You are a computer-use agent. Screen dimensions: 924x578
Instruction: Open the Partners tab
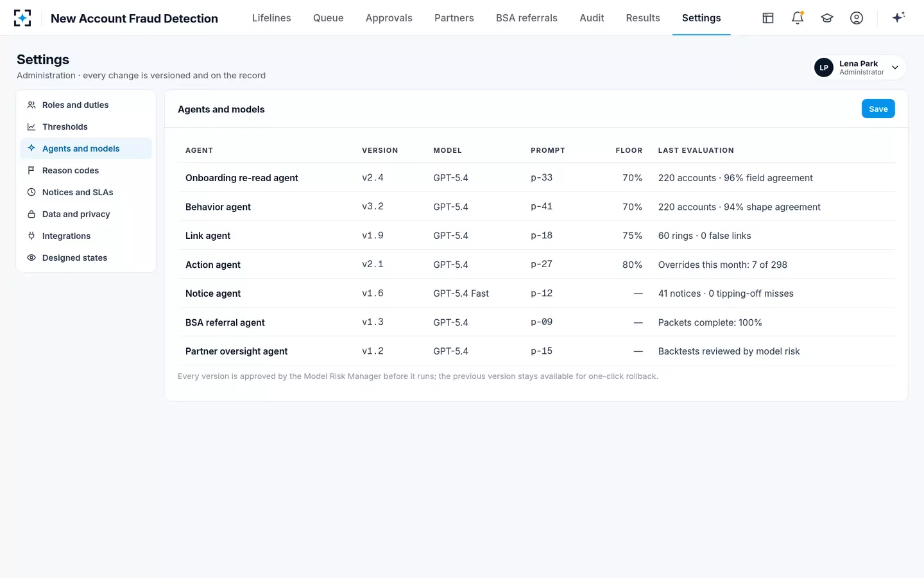454,18
